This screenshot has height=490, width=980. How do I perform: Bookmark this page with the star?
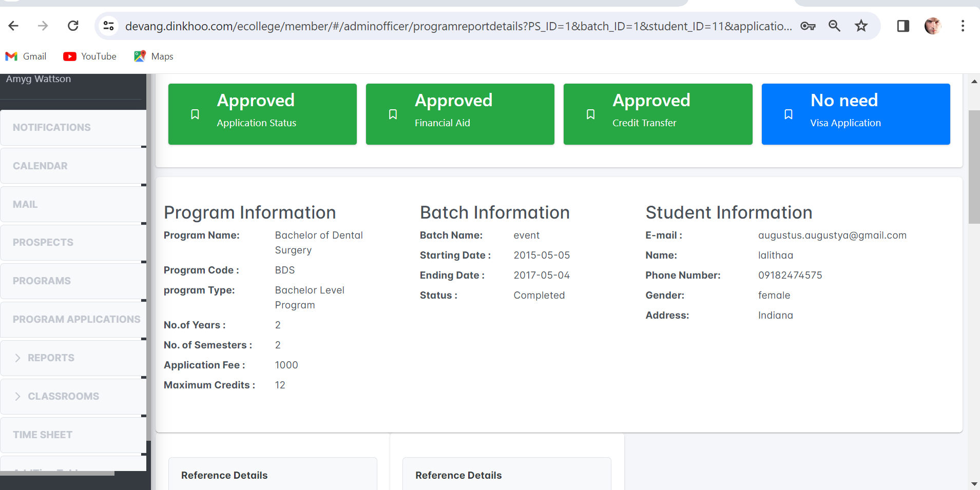click(x=861, y=26)
